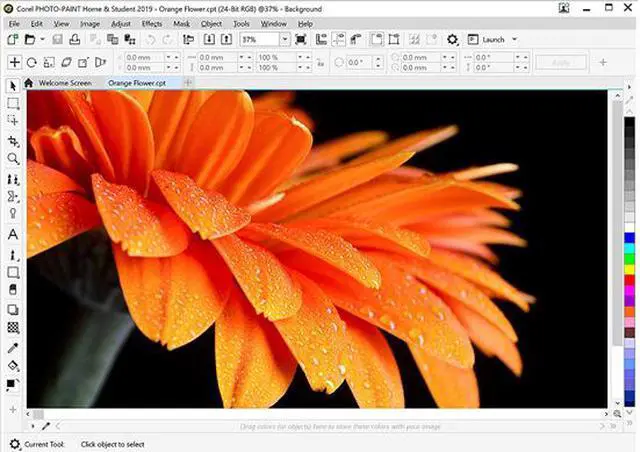Increase the rotation angle stepper
640x452 pixels.
(378, 59)
